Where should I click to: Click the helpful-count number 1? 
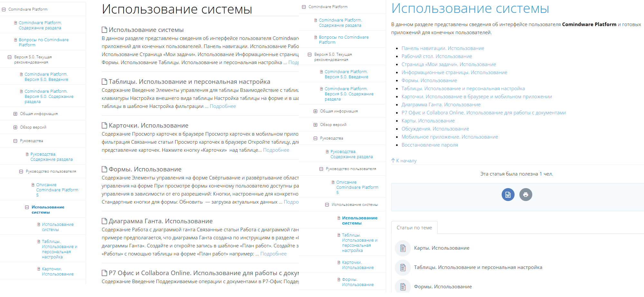[541, 174]
